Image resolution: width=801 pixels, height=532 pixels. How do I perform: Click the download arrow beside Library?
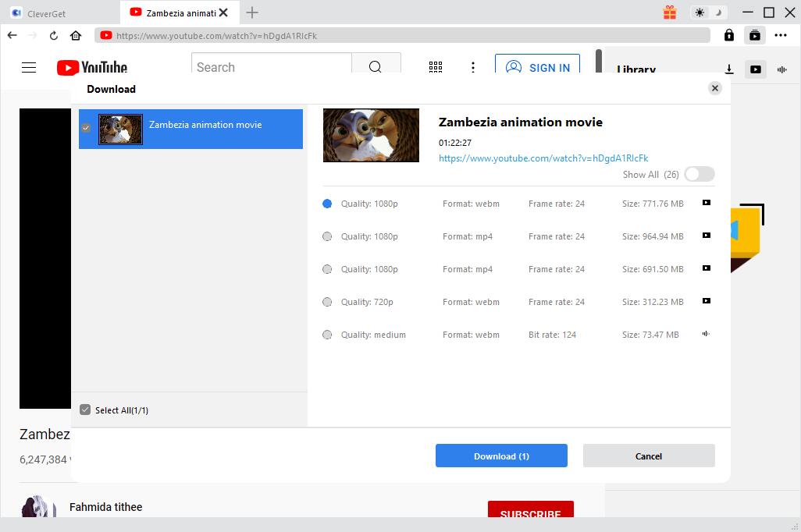pyautogui.click(x=728, y=69)
